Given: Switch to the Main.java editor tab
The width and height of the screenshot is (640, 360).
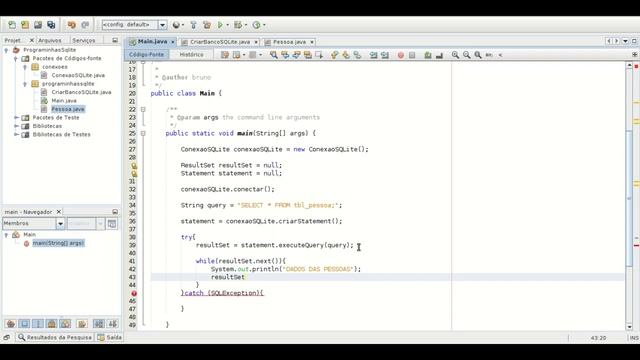Looking at the screenshot, I should [x=152, y=42].
